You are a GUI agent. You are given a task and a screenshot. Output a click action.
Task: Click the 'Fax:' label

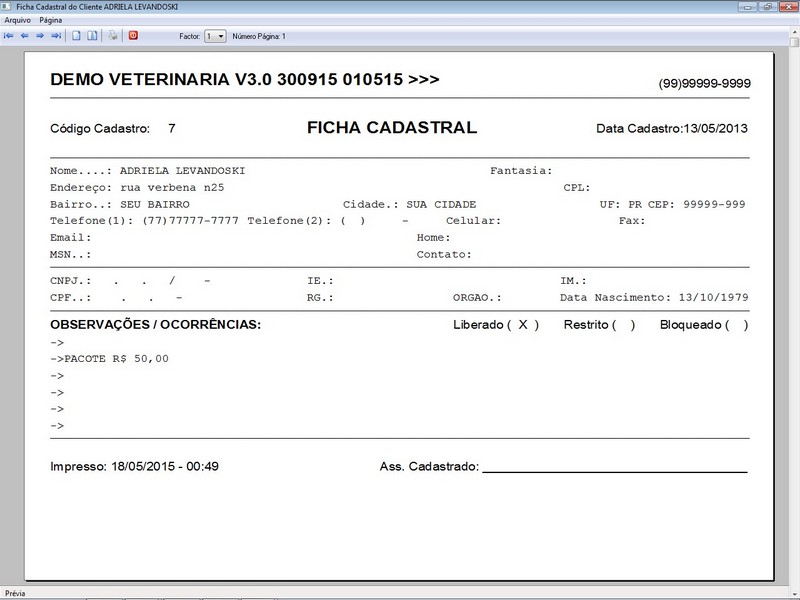pos(632,220)
